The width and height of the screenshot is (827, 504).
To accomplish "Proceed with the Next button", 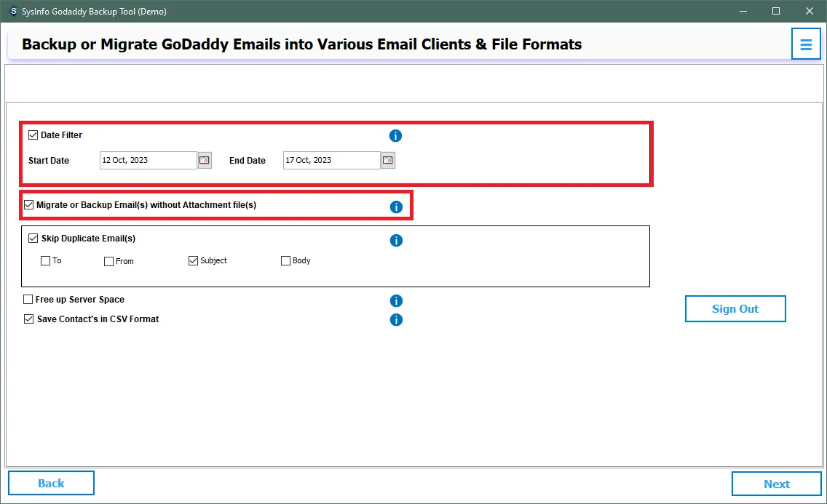I will coord(776,484).
